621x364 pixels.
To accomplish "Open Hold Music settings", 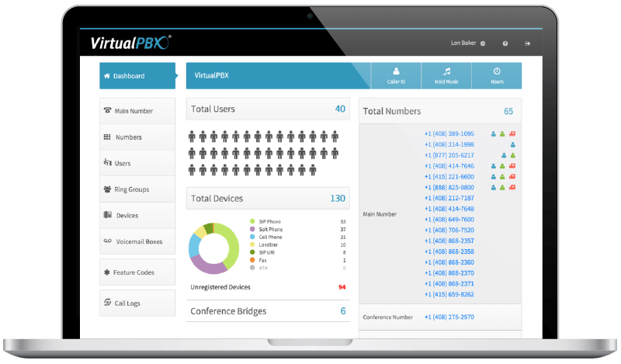I will click(446, 75).
